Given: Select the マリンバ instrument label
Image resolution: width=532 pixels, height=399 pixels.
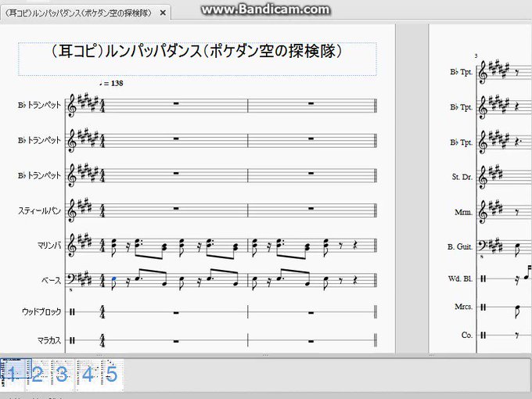Looking at the screenshot, I should [x=49, y=246].
